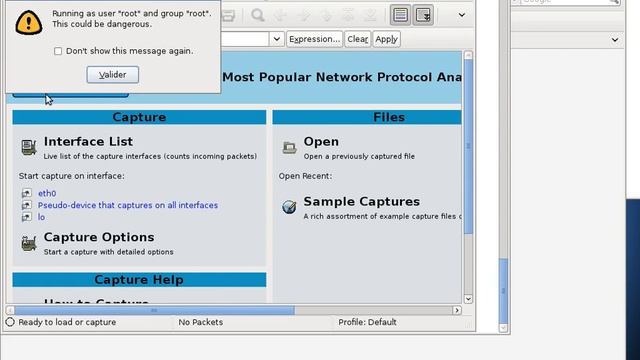Open Sample Captures heading
Viewport: 640px width, 360px height.
pyautogui.click(x=362, y=201)
